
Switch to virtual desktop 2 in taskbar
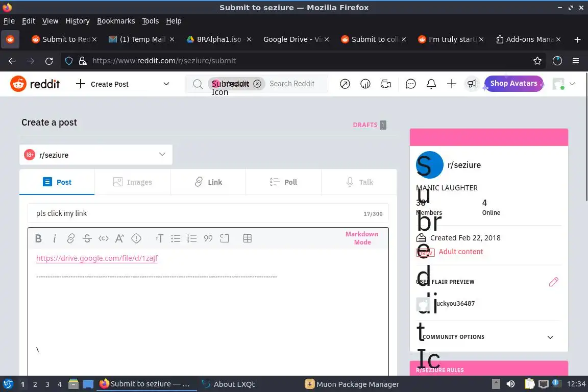coord(35,384)
